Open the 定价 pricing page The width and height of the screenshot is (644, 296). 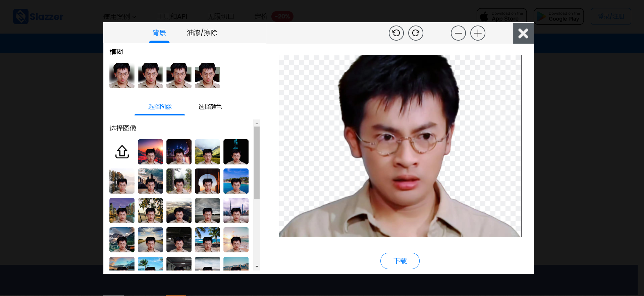(x=261, y=16)
